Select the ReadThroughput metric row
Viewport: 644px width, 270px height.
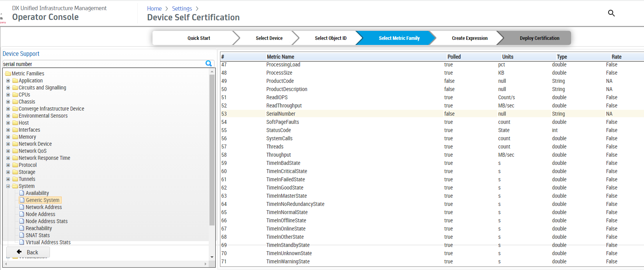click(432, 105)
